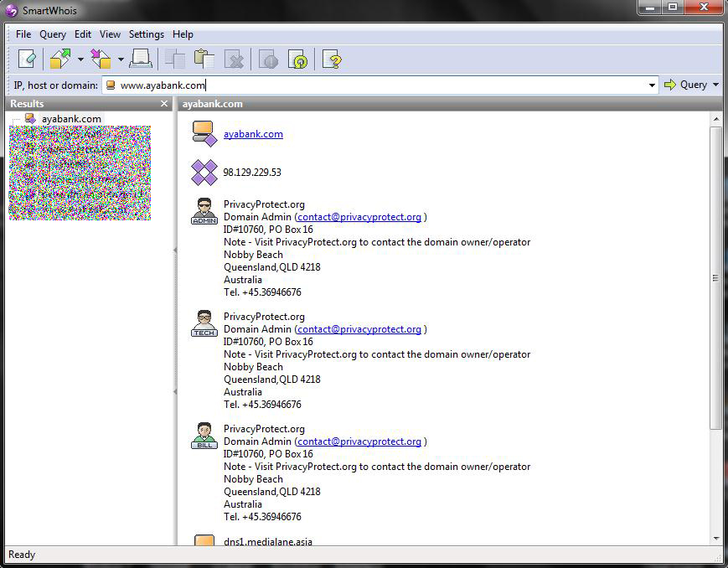Click the billing Australia country line
Screen dimensions: 728x568
tap(243, 504)
